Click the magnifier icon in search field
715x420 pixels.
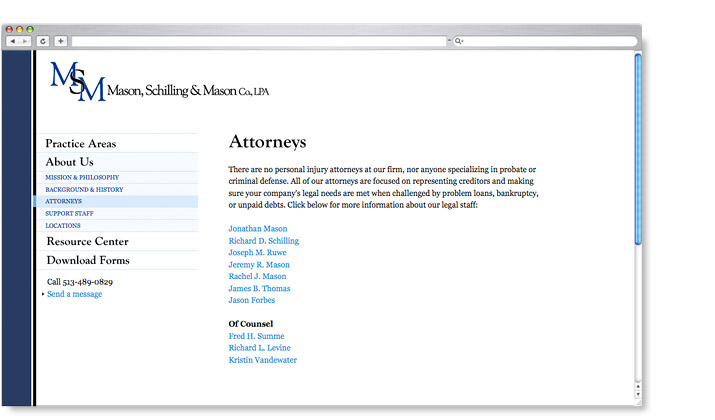click(x=458, y=41)
